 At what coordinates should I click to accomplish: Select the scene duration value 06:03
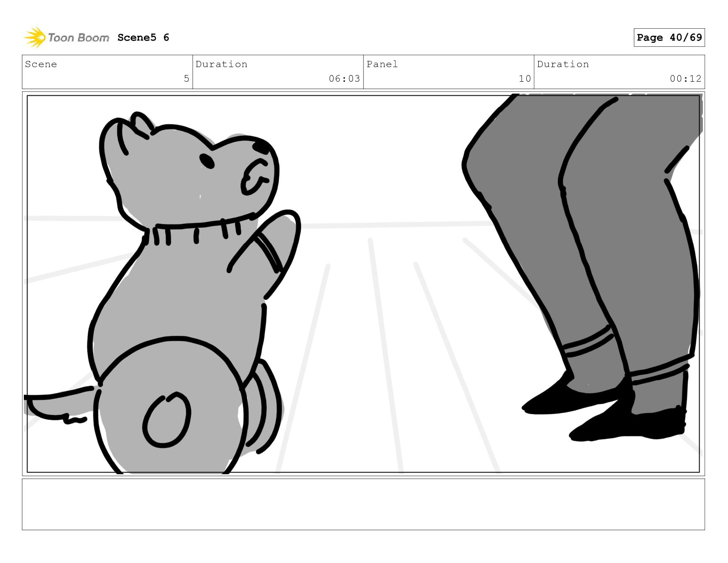[344, 79]
